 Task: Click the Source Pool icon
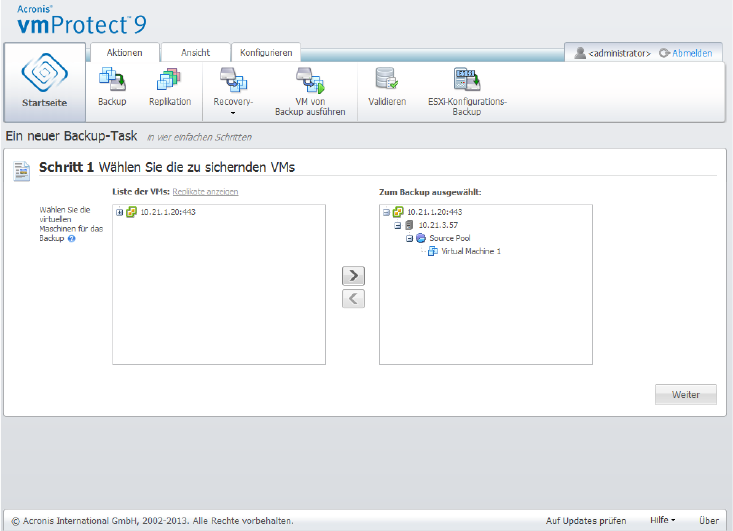(x=421, y=238)
